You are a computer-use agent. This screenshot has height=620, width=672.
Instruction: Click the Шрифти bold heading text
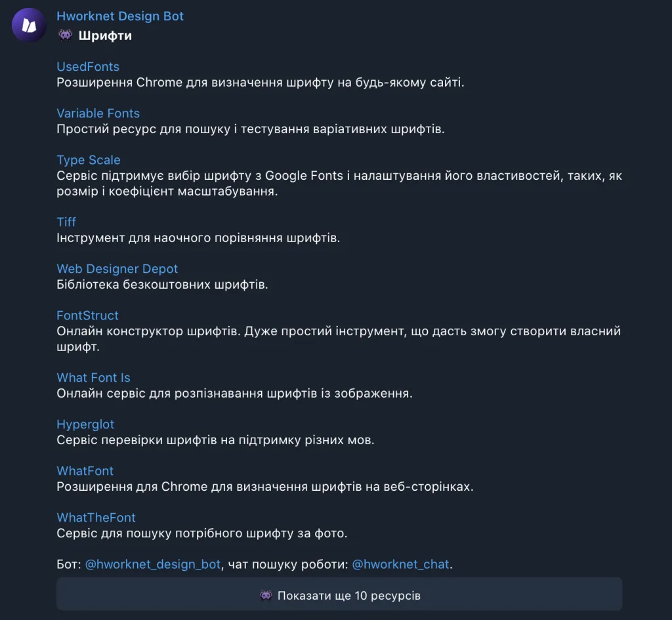[105, 35]
